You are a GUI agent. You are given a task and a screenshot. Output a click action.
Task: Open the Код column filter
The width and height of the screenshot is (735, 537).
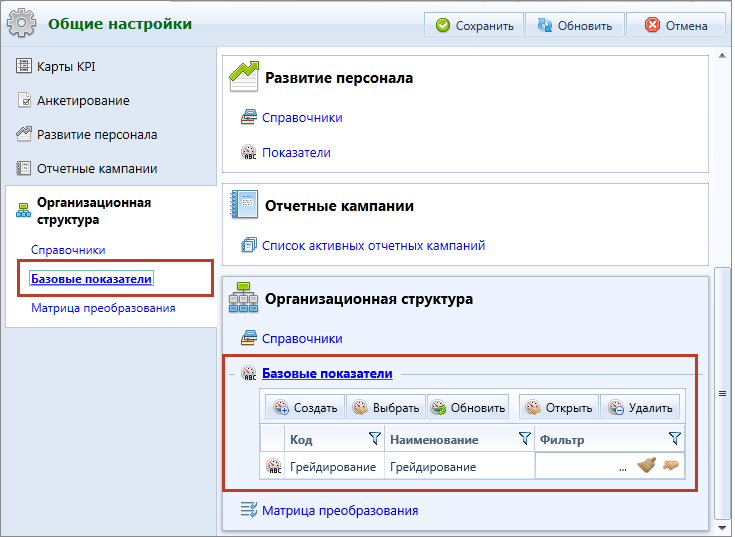pyautogui.click(x=375, y=439)
